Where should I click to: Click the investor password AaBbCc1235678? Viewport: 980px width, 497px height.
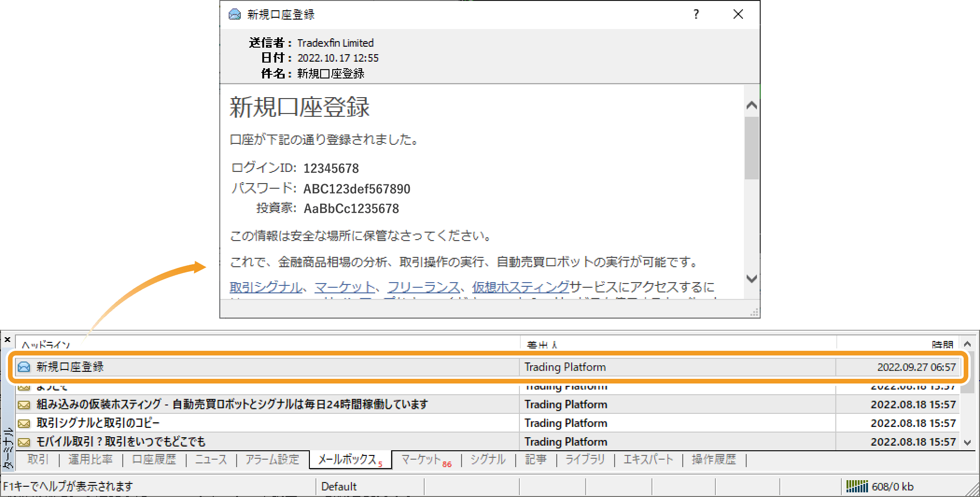[351, 208]
